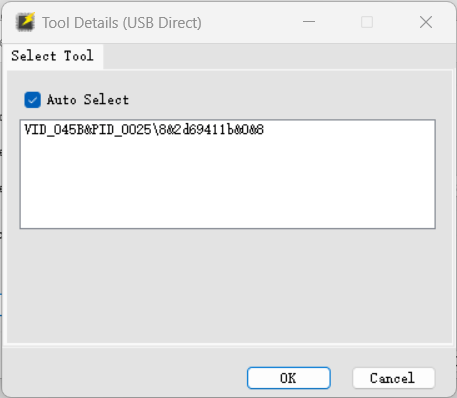Switch to the Select Tool tab
This screenshot has height=398, width=457.
click(x=52, y=56)
